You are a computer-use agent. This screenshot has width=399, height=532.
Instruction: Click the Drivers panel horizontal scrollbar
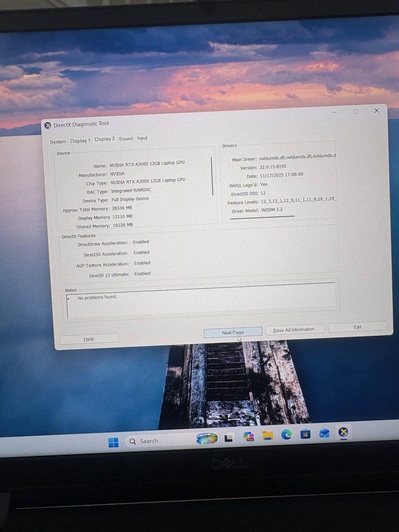pyautogui.click(x=262, y=217)
